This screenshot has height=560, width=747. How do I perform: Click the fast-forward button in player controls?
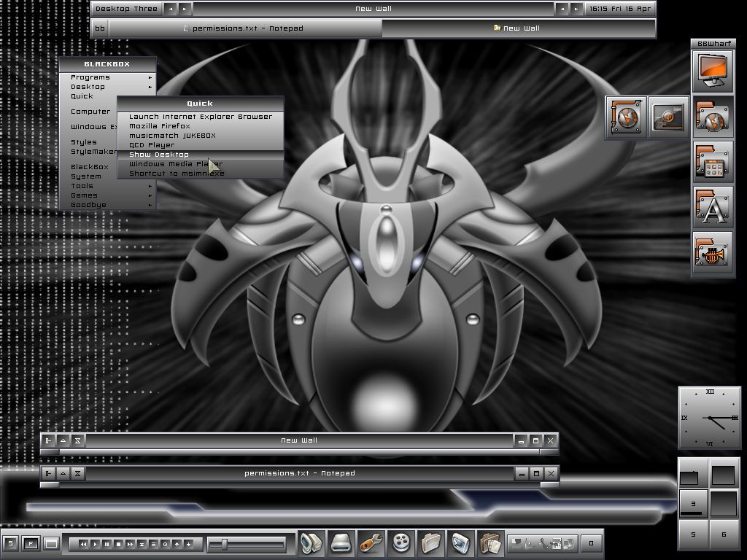pos(130,544)
